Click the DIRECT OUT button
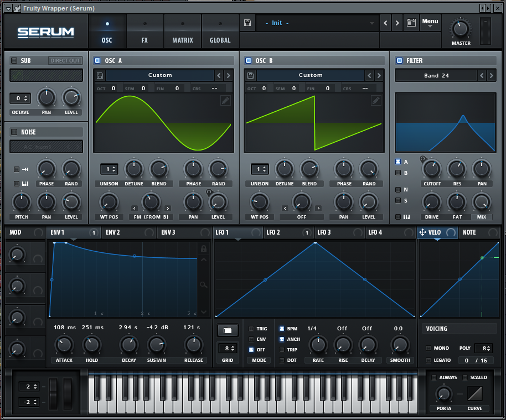The height and width of the screenshot is (420, 506). tap(65, 60)
